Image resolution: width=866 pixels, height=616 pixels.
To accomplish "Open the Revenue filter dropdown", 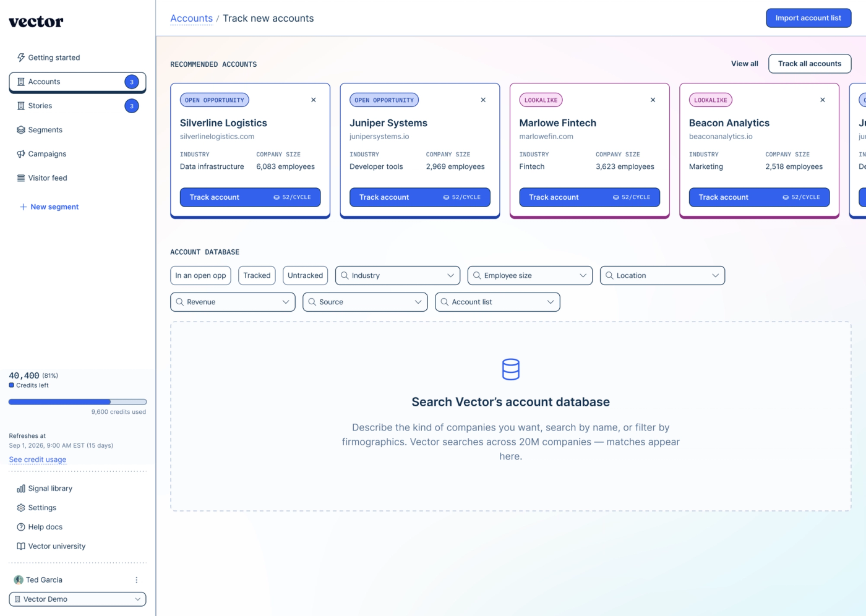I will click(233, 302).
